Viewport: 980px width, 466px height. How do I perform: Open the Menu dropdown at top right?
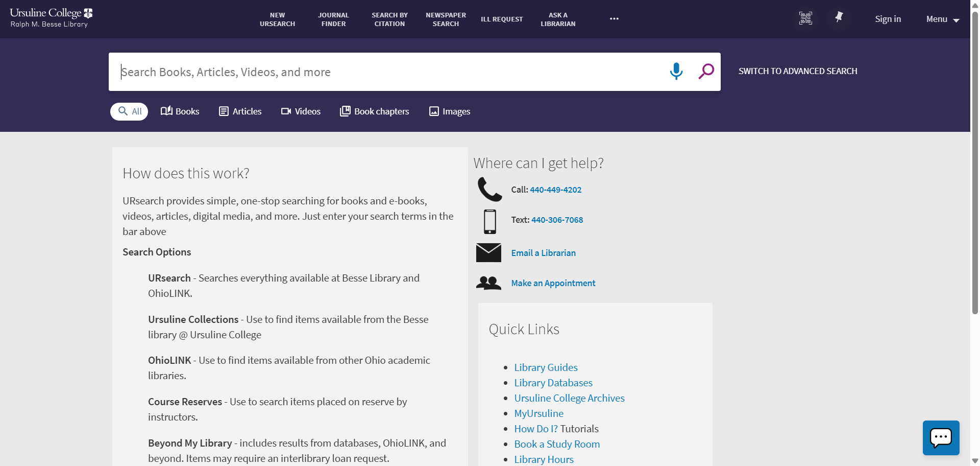(942, 19)
